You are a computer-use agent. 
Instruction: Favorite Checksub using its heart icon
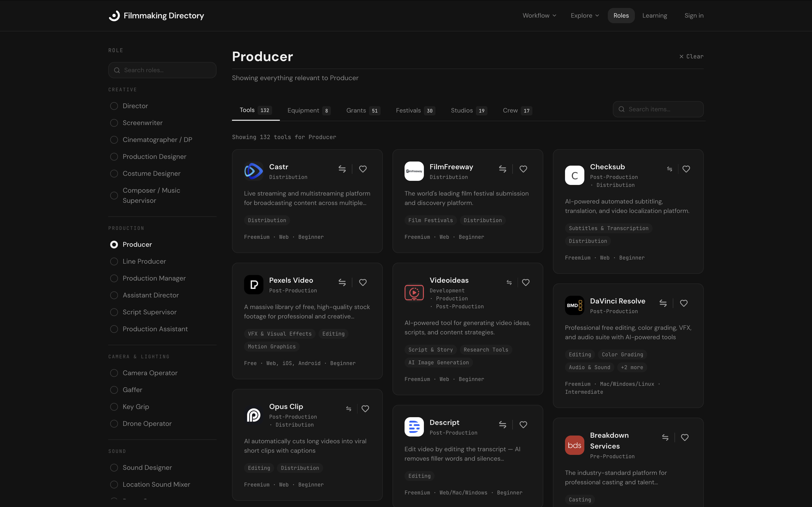pos(686,169)
